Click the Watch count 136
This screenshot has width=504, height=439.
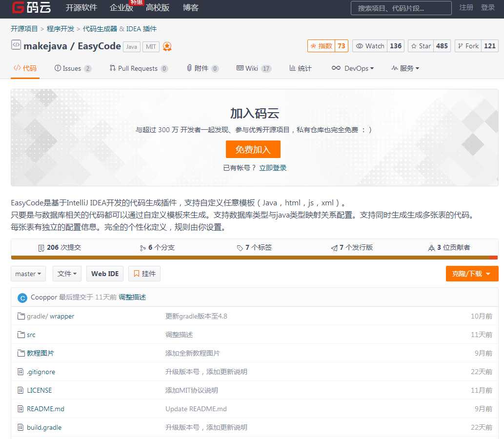click(396, 46)
